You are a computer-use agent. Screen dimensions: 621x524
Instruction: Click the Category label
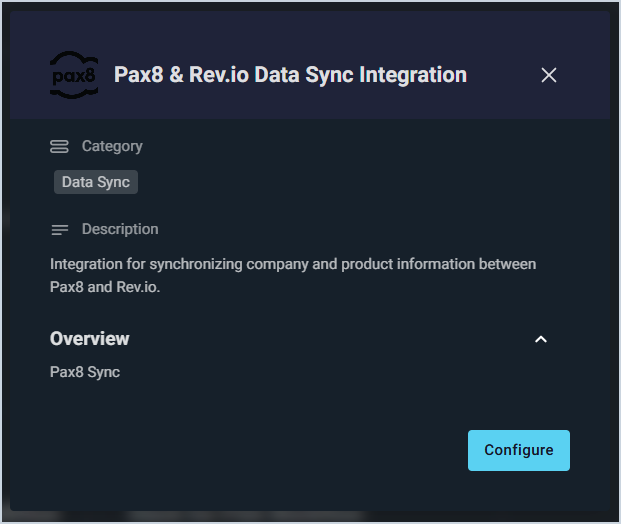tap(112, 146)
